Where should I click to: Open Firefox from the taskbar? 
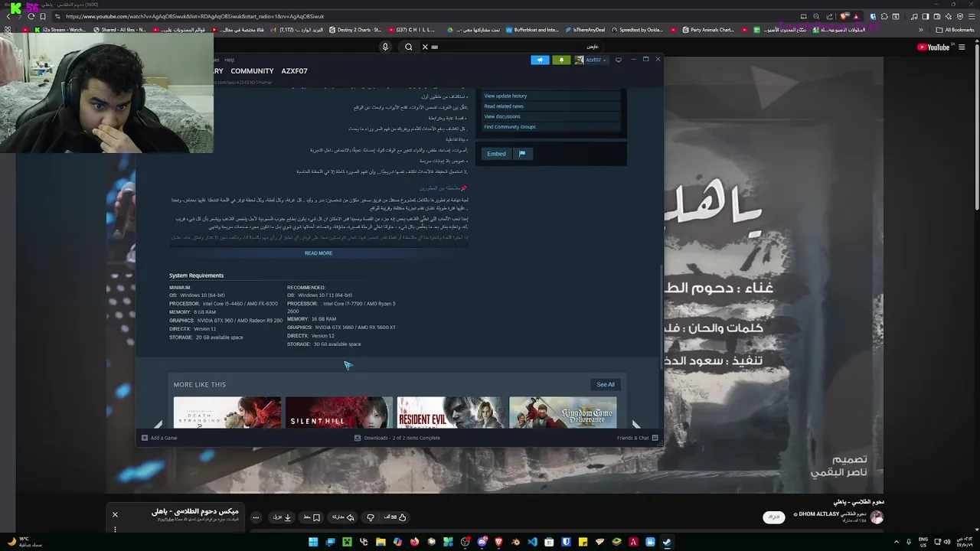click(x=414, y=542)
